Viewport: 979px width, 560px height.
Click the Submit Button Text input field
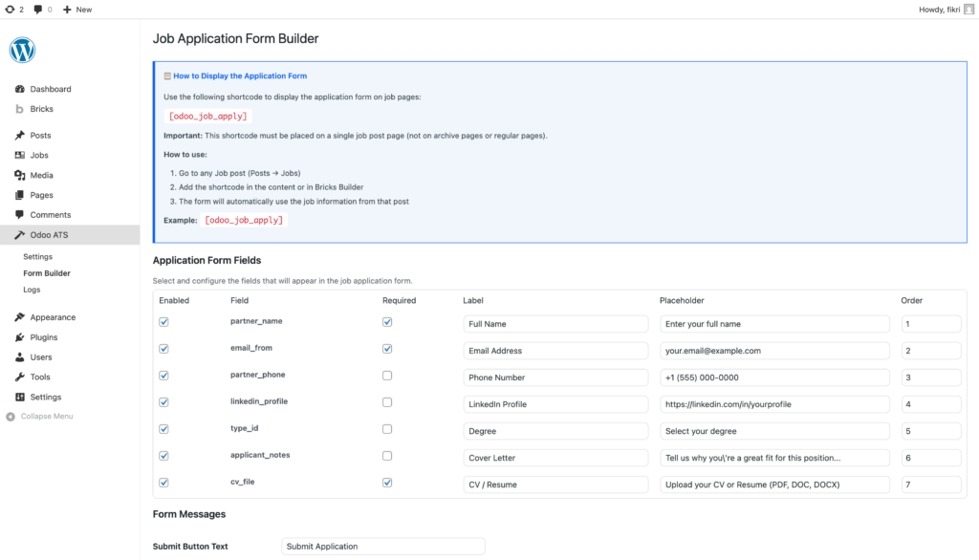coord(383,547)
